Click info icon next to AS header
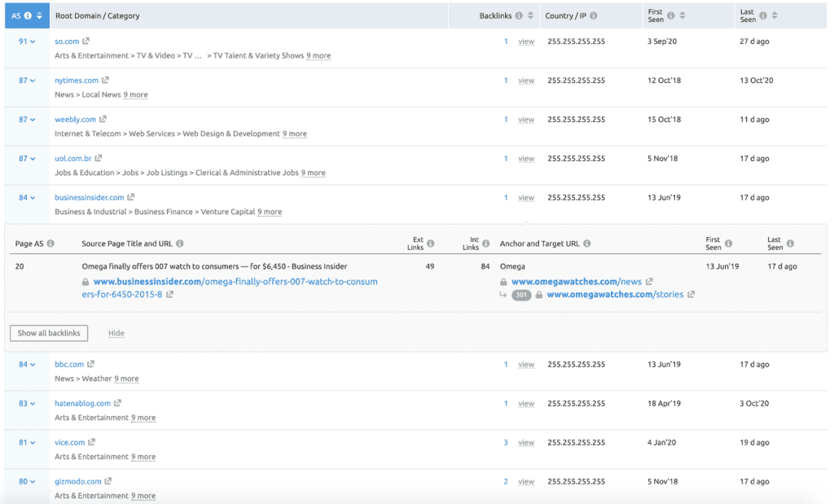This screenshot has height=504, width=834. 28,15
